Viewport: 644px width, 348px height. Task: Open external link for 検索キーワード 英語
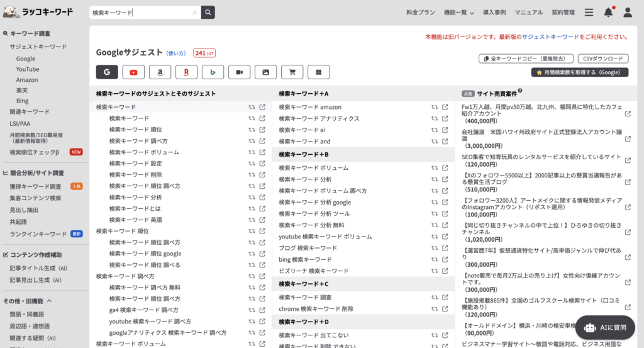point(262,220)
